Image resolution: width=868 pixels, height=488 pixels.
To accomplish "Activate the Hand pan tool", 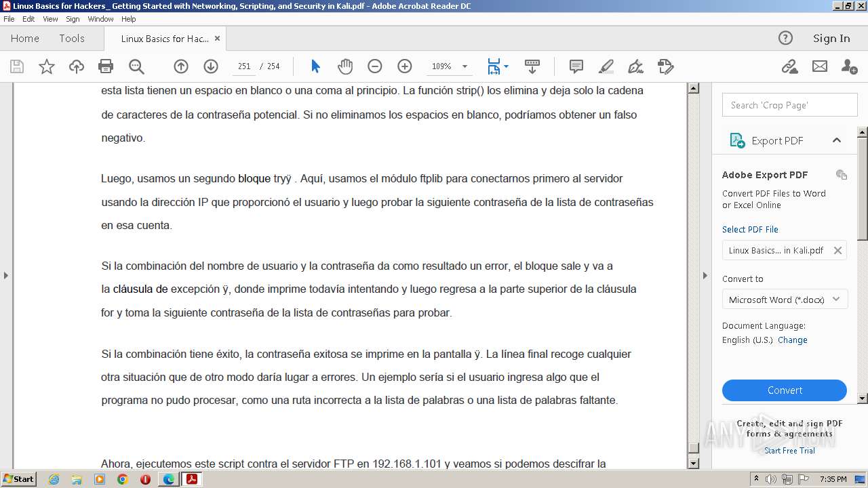I will coord(345,66).
